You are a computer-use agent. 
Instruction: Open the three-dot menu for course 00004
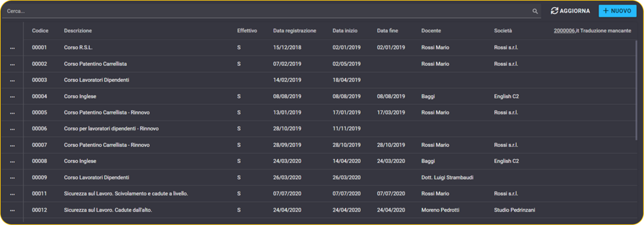click(x=12, y=97)
